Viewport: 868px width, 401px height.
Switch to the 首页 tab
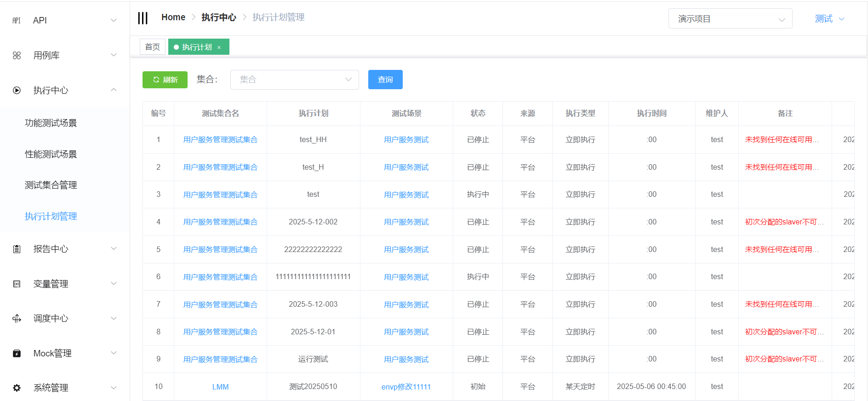[x=152, y=47]
